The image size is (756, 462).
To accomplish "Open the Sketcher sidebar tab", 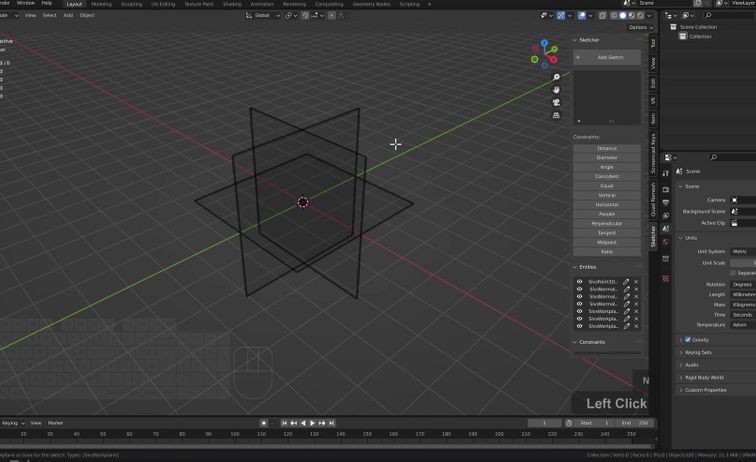I will click(654, 236).
